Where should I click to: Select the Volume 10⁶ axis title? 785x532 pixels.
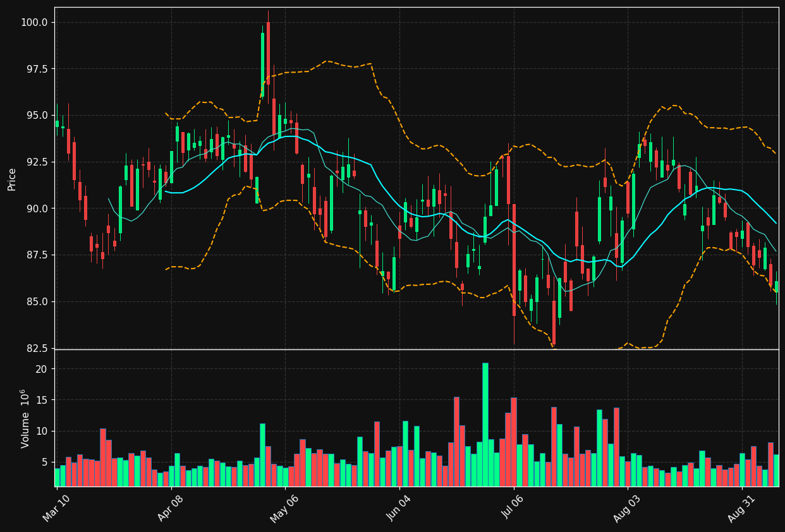pos(25,418)
